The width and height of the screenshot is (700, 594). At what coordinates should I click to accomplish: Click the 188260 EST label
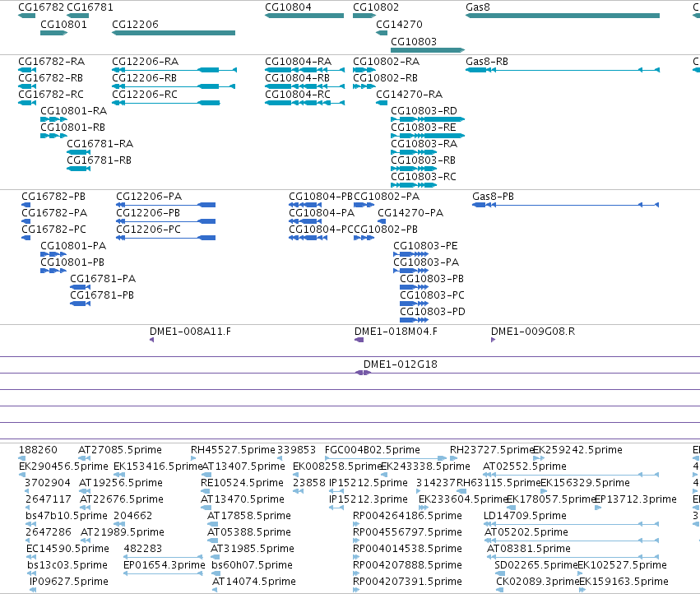point(38,450)
